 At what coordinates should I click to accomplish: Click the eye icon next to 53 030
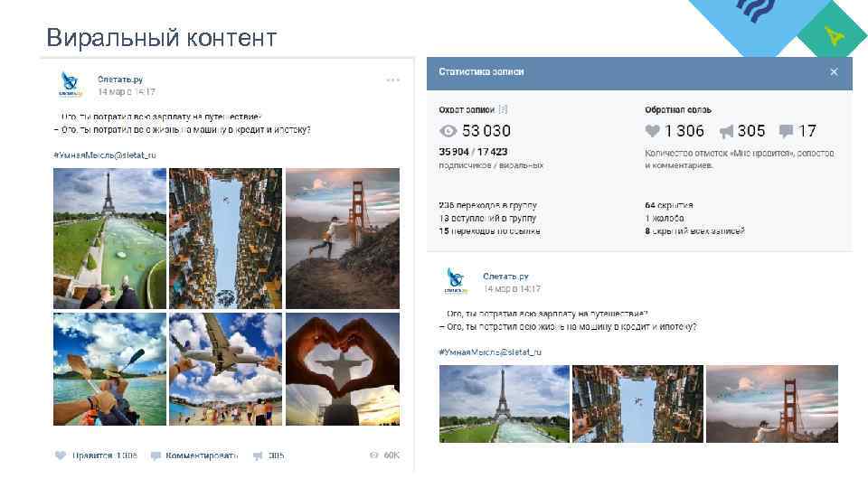[448, 131]
